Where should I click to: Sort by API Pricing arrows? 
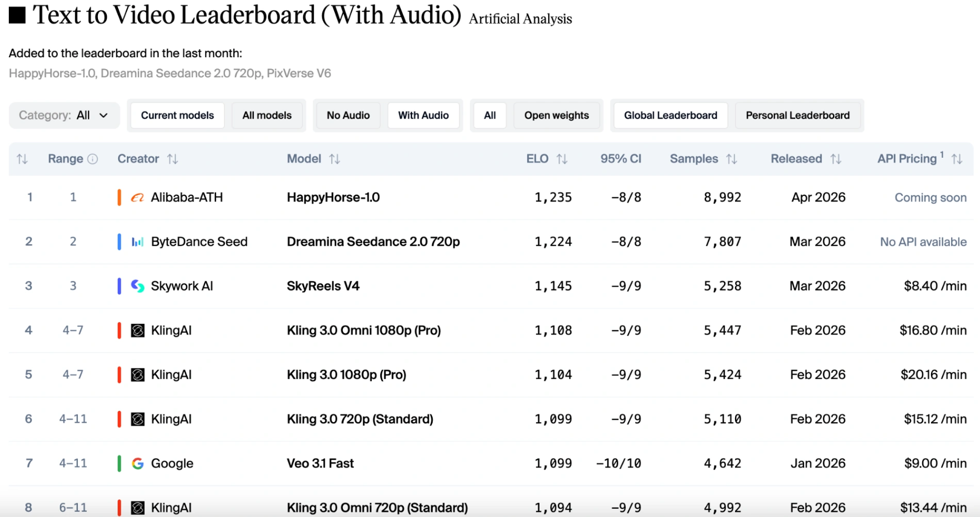click(957, 159)
